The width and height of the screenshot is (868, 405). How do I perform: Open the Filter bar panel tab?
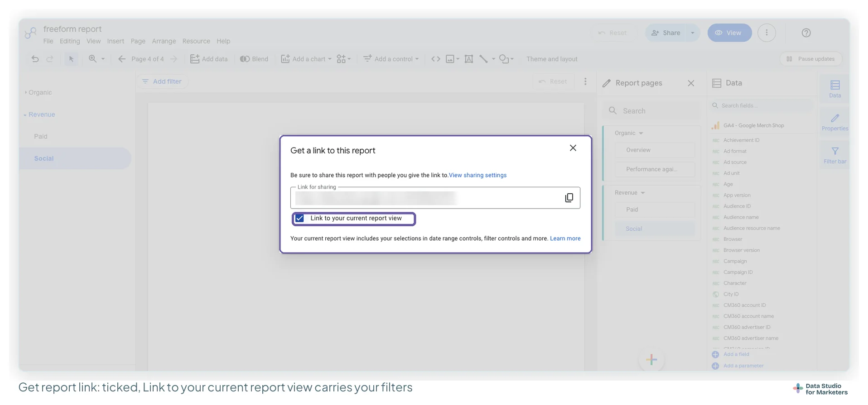pyautogui.click(x=835, y=156)
